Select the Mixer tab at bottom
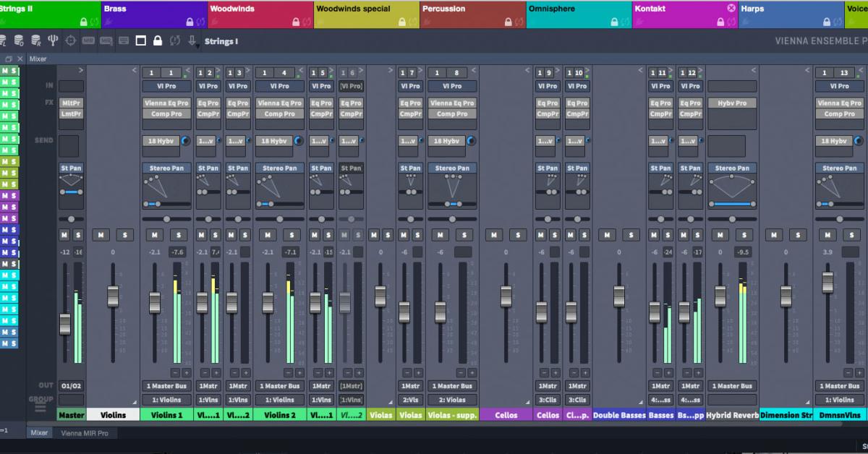This screenshot has width=868, height=454. tap(39, 433)
